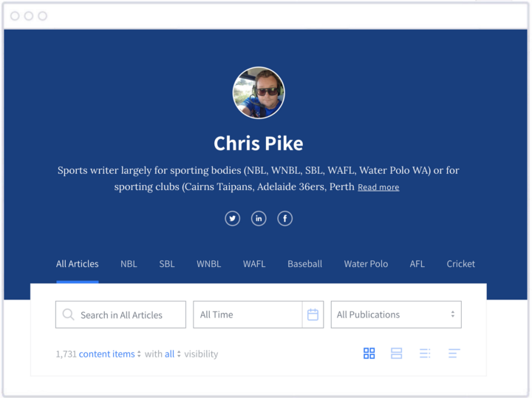Click the first window control circle
Image resolution: width=532 pixels, height=398 pixels.
pos(15,16)
